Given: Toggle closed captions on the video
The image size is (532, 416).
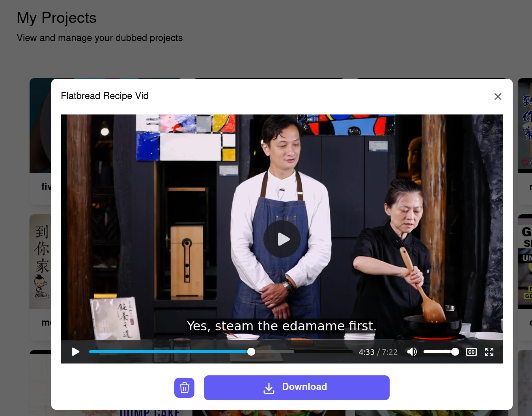Looking at the screenshot, I should pos(471,352).
